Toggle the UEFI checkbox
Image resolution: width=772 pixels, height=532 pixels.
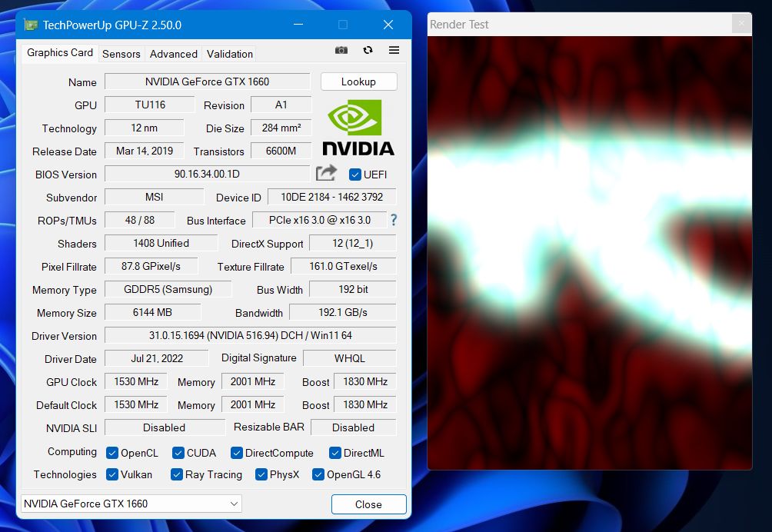coord(354,175)
